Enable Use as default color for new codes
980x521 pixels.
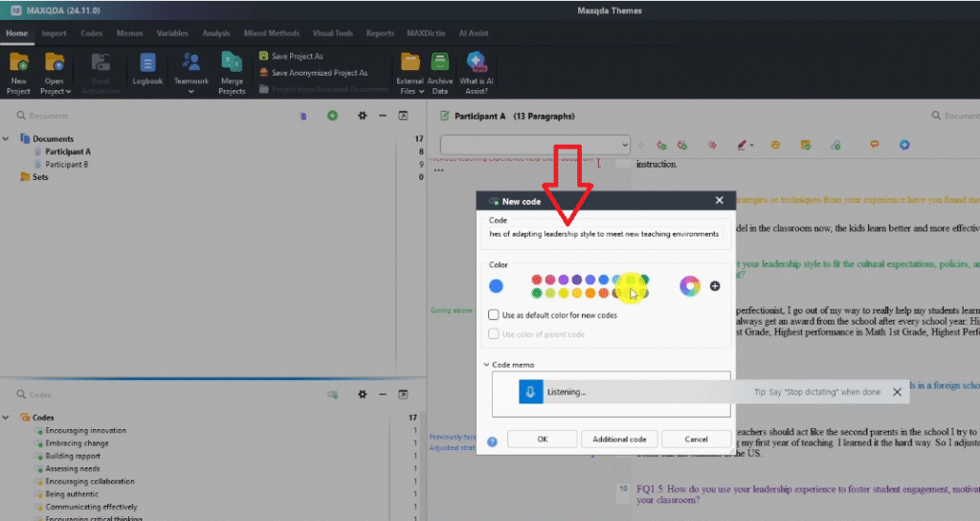pyautogui.click(x=493, y=315)
